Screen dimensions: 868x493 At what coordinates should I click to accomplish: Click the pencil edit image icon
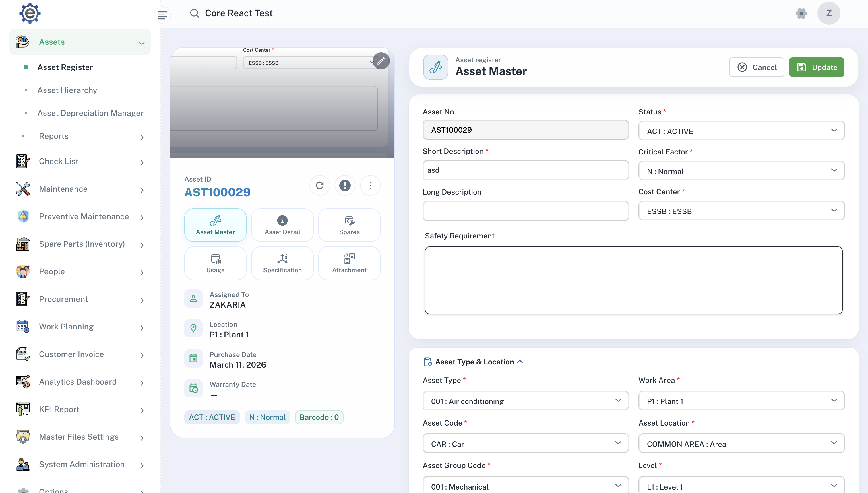pyautogui.click(x=381, y=61)
